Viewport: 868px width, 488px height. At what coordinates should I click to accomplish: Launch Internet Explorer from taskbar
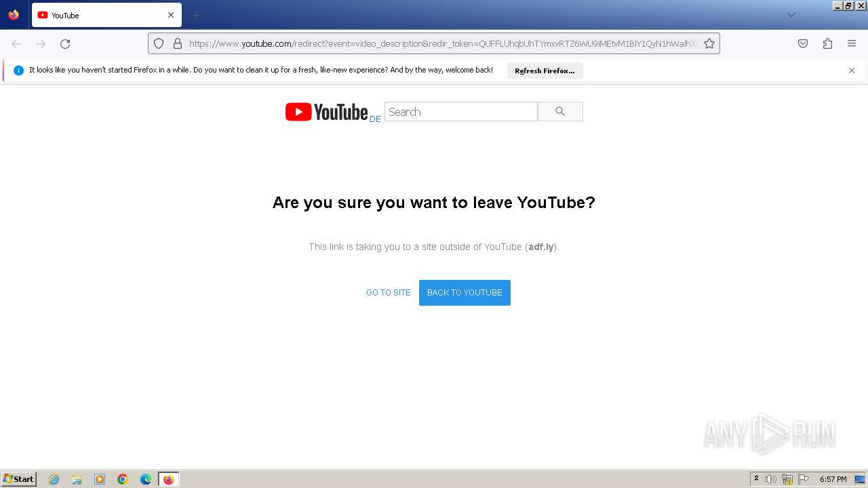(x=54, y=479)
